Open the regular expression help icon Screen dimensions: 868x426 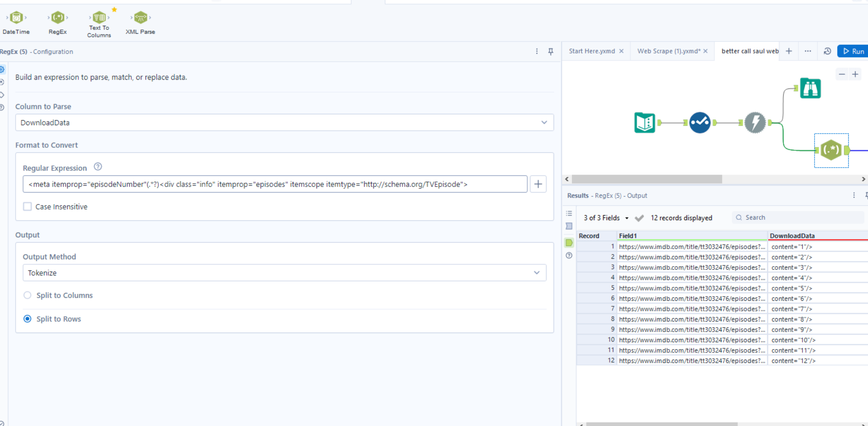(98, 167)
